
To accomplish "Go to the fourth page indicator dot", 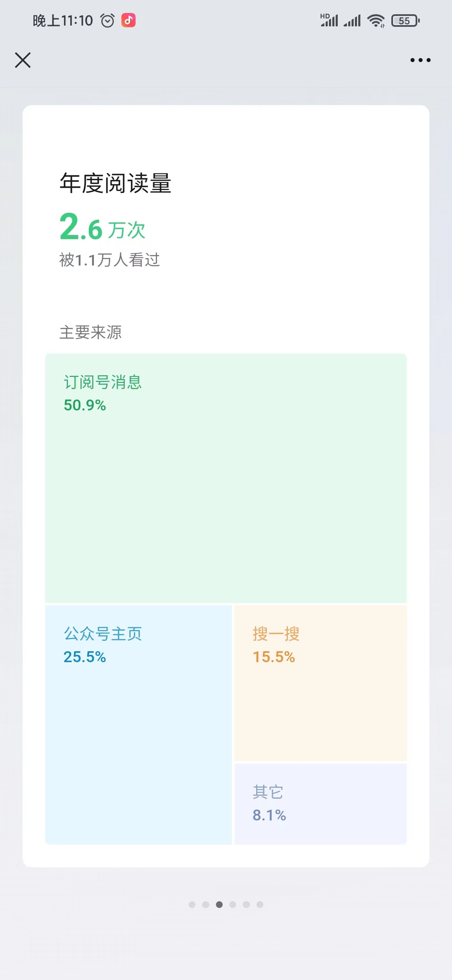I will point(233,905).
